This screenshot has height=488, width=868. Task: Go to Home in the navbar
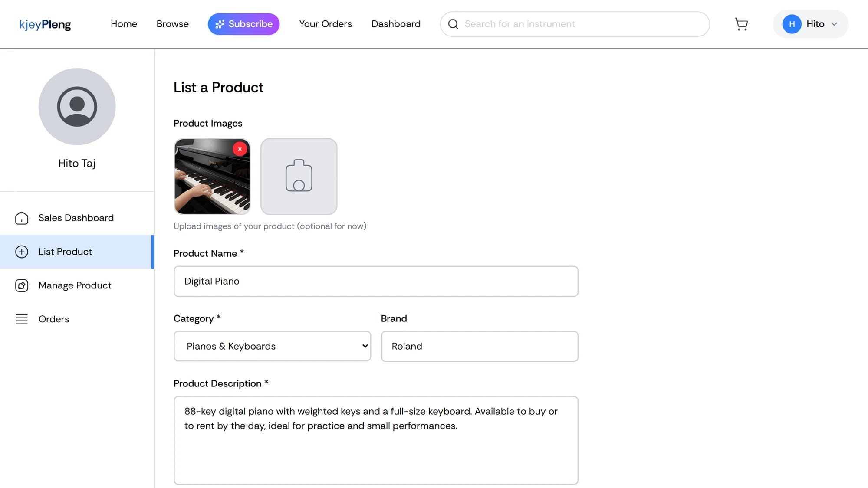click(x=124, y=24)
